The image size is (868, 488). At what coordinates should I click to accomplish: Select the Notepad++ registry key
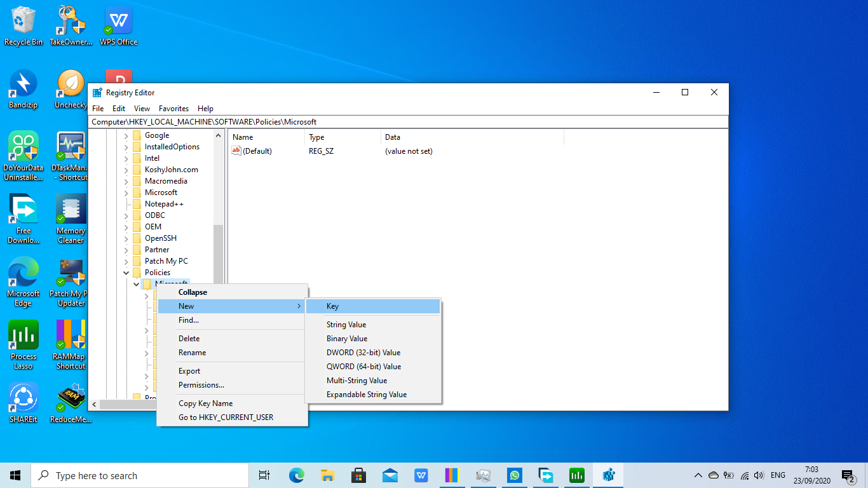164,204
